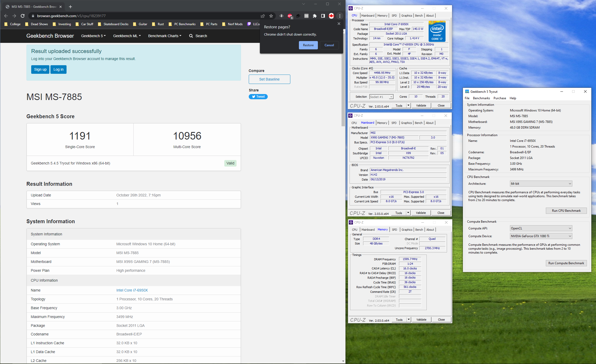Click the Log in button

58,69
